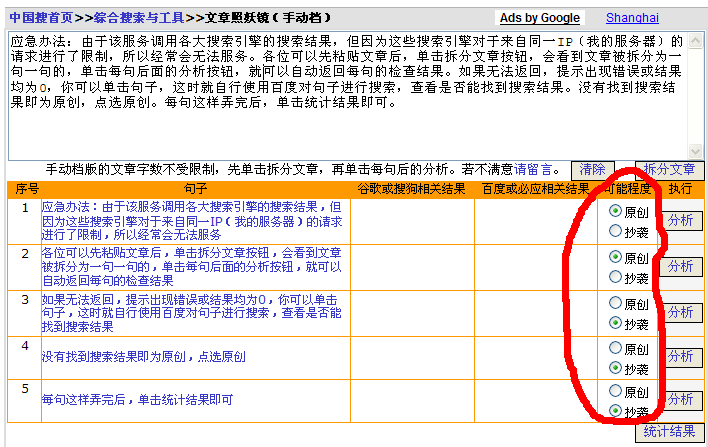Click 分析 button for sentence 1
Screen dimensions: 708x447
(680, 221)
